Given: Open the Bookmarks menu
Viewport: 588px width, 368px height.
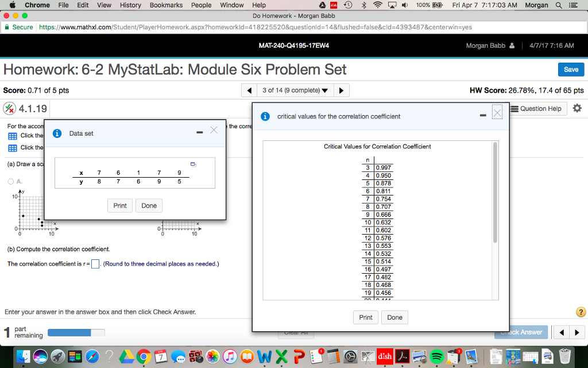Looking at the screenshot, I should 166,5.
